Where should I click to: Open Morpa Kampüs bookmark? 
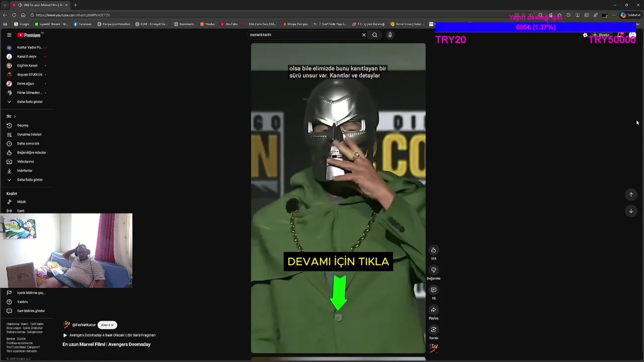(x=295, y=24)
